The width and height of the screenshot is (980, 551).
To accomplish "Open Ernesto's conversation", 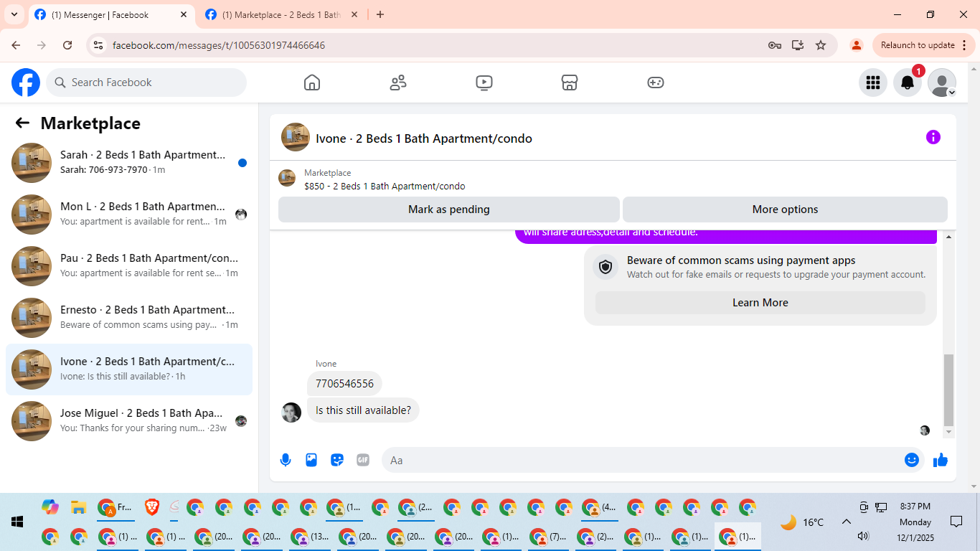I will point(129,318).
